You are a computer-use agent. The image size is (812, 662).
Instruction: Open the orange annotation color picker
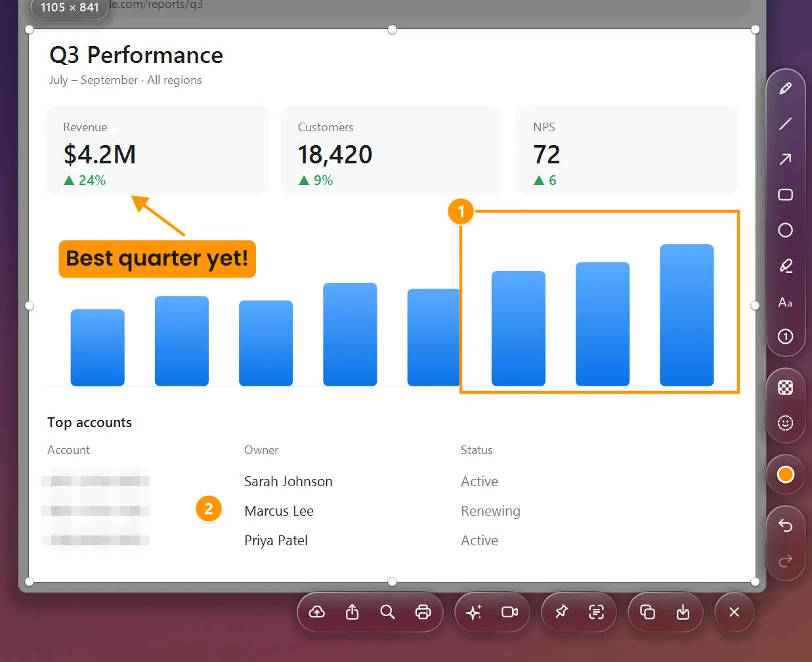785,474
